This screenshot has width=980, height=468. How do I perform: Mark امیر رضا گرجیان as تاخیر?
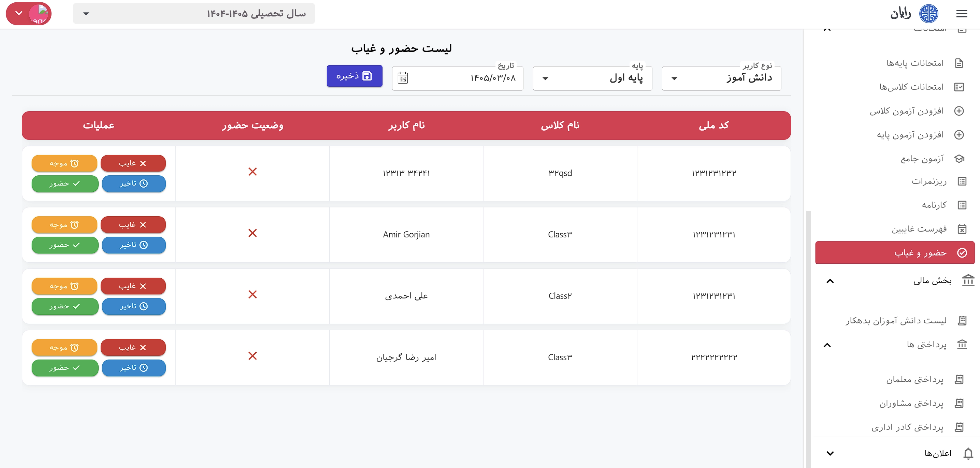click(134, 368)
